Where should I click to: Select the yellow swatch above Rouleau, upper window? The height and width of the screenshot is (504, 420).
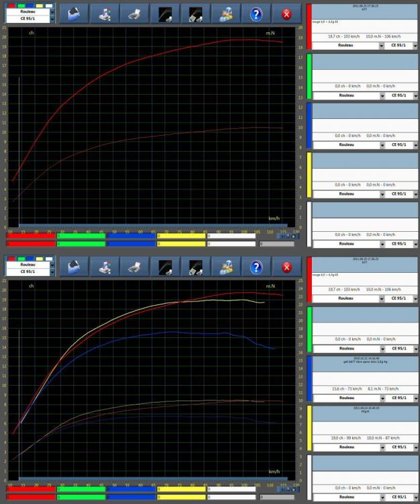[x=40, y=6]
